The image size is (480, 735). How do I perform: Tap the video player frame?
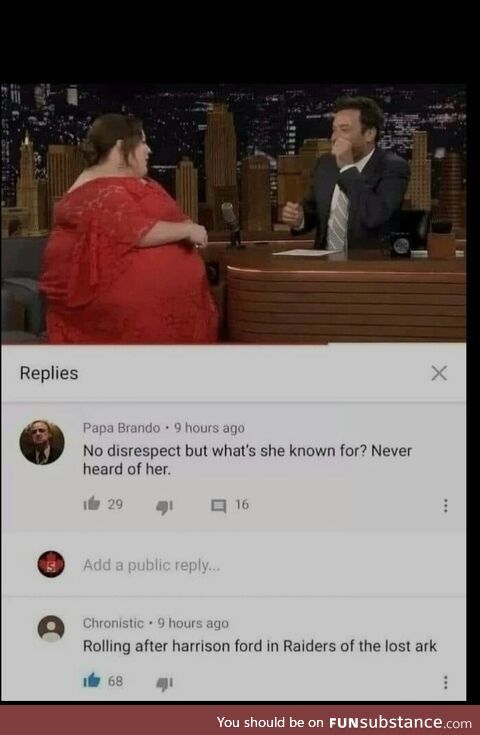click(x=233, y=213)
